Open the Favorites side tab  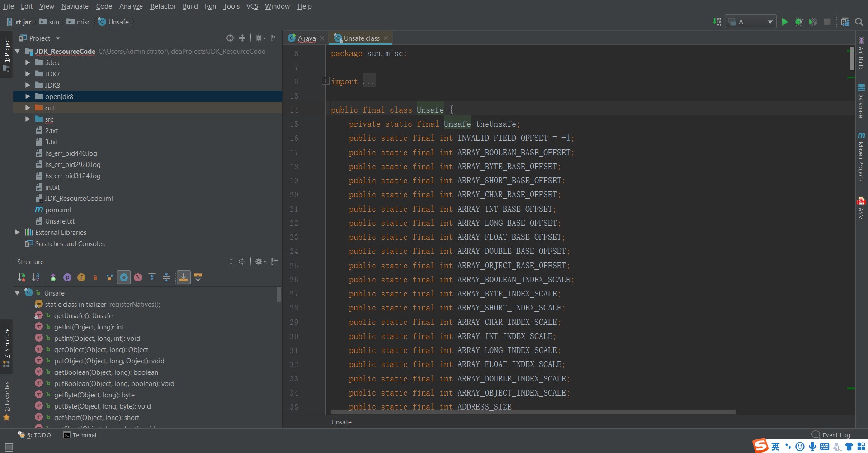(6, 401)
